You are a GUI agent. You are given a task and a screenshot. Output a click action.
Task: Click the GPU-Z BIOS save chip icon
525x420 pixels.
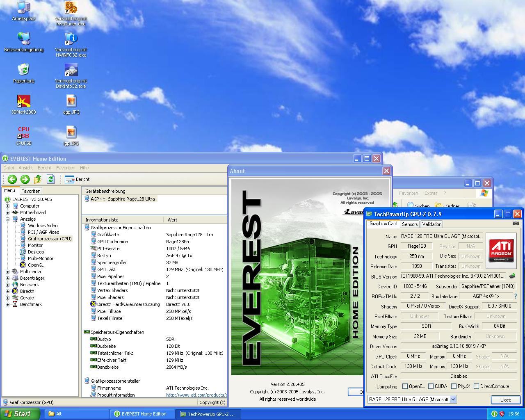512,276
